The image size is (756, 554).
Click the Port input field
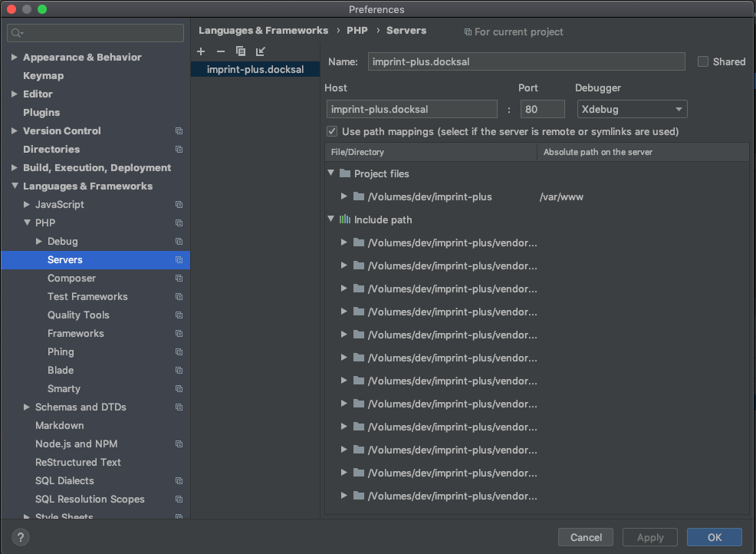click(541, 109)
